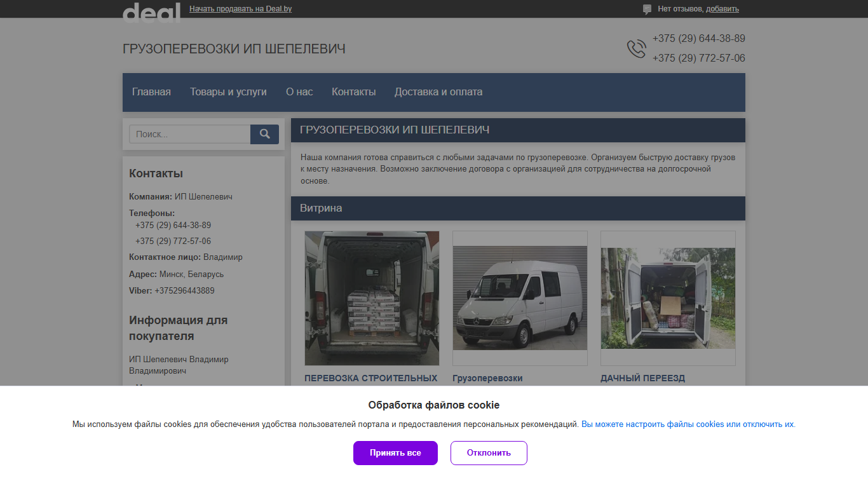868x488 pixels.
Task: Click sidebar phone +375 (29) 644-38-89
Action: (173, 225)
